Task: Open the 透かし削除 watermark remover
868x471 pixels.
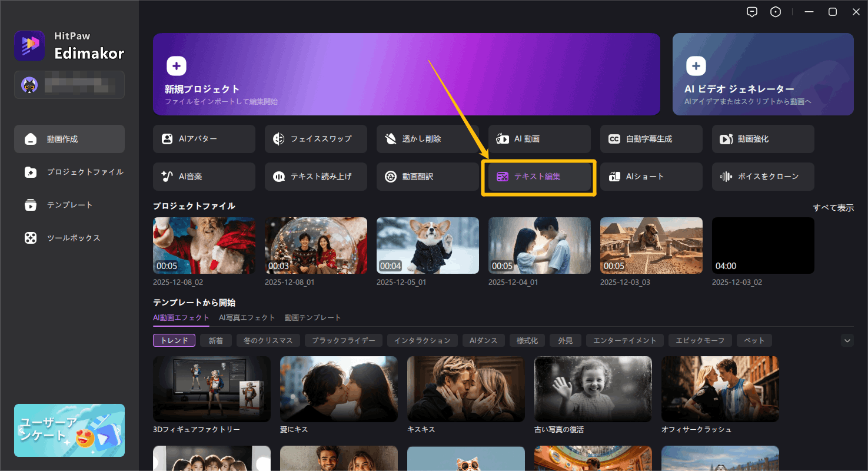Action: coord(427,139)
